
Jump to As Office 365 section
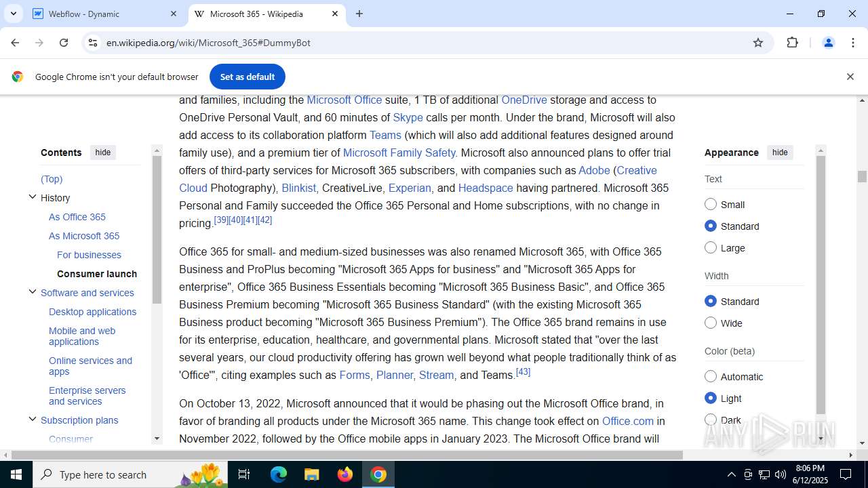pyautogui.click(x=77, y=217)
